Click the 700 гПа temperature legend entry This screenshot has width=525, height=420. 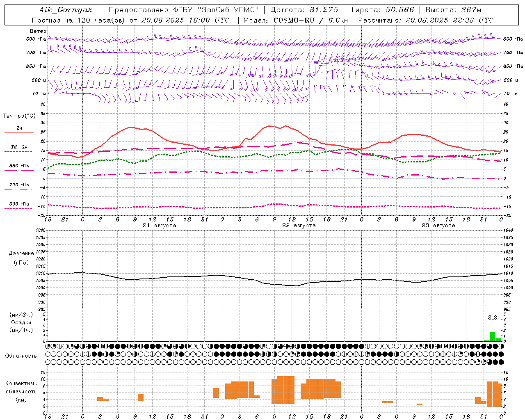pyautogui.click(x=19, y=185)
